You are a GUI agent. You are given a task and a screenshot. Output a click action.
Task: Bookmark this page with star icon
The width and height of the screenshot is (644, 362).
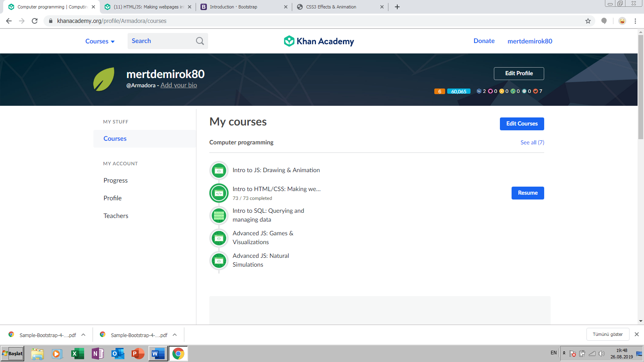[588, 21]
